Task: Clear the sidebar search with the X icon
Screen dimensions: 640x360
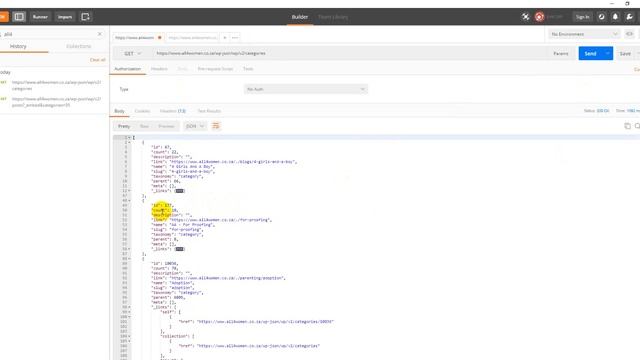Action: click(100, 34)
